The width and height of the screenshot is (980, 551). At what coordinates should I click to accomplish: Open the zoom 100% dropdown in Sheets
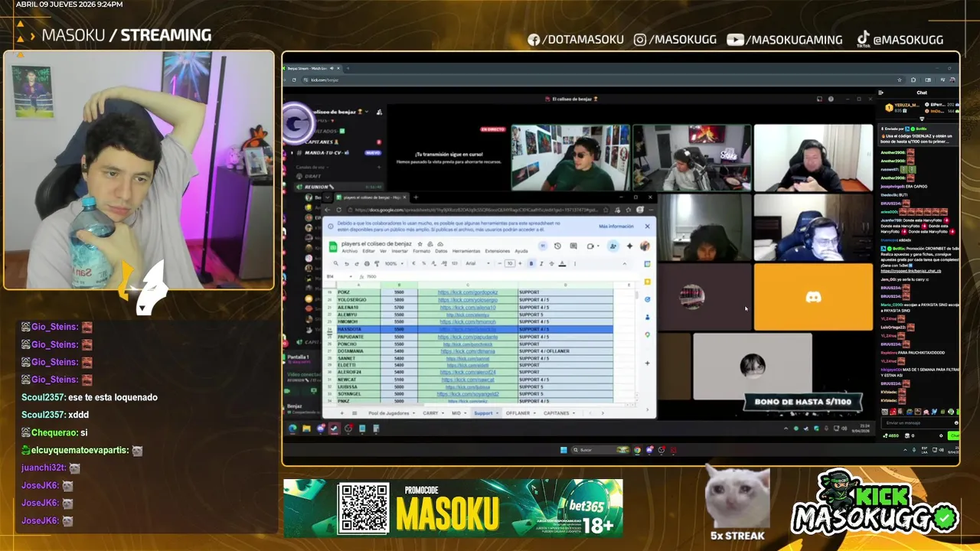click(394, 263)
